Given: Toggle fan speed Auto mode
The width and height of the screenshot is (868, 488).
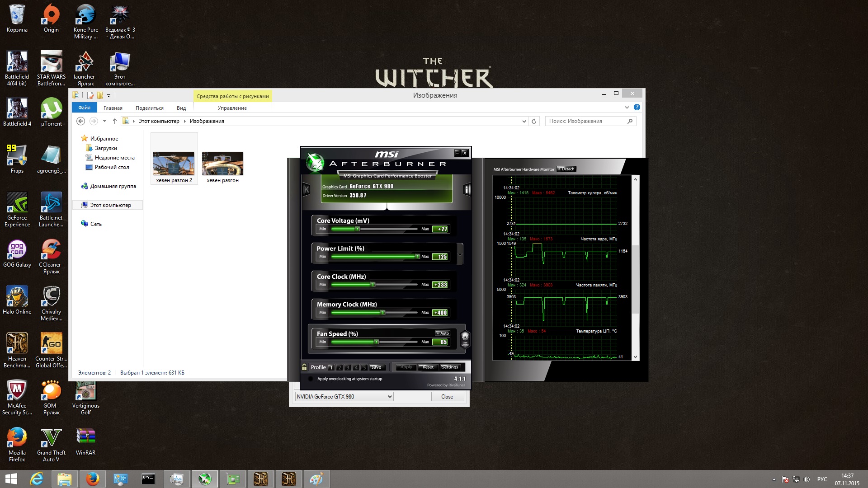Looking at the screenshot, I should [x=443, y=333].
